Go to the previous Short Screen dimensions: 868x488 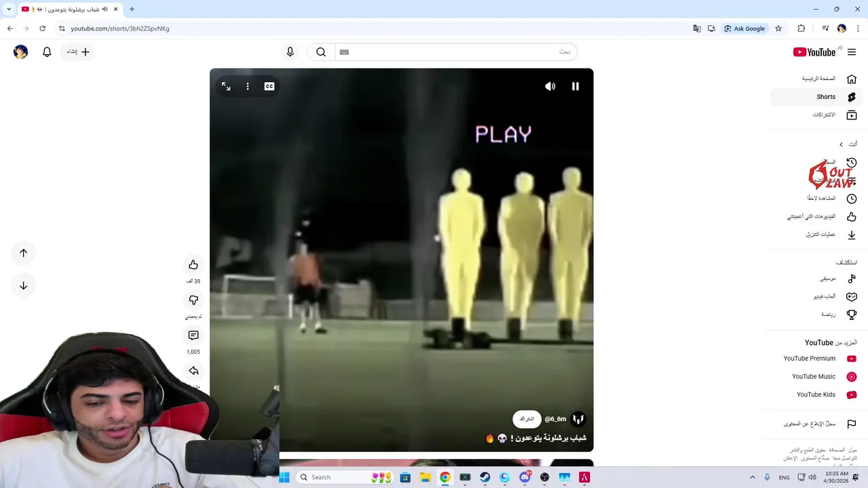tap(23, 253)
